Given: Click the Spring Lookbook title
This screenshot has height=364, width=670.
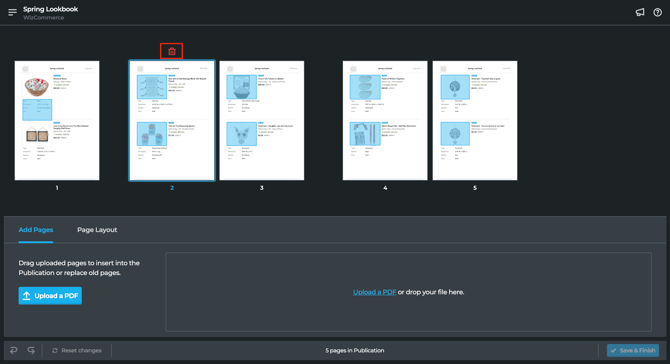Looking at the screenshot, I should click(x=50, y=9).
